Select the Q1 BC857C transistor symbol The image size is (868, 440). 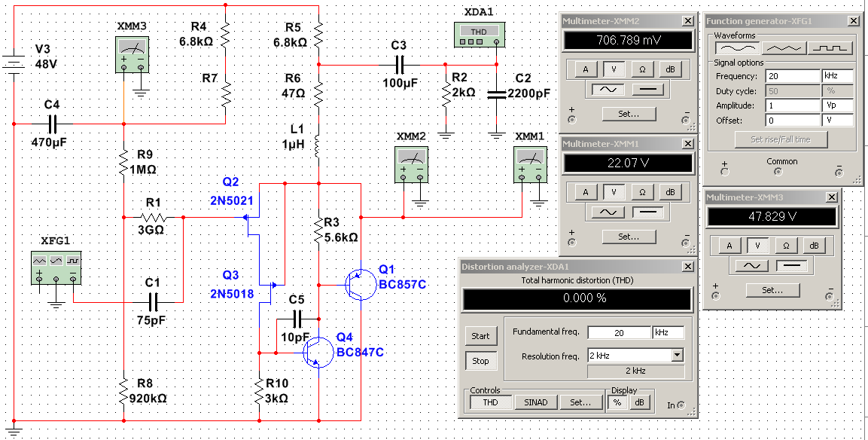point(359,284)
